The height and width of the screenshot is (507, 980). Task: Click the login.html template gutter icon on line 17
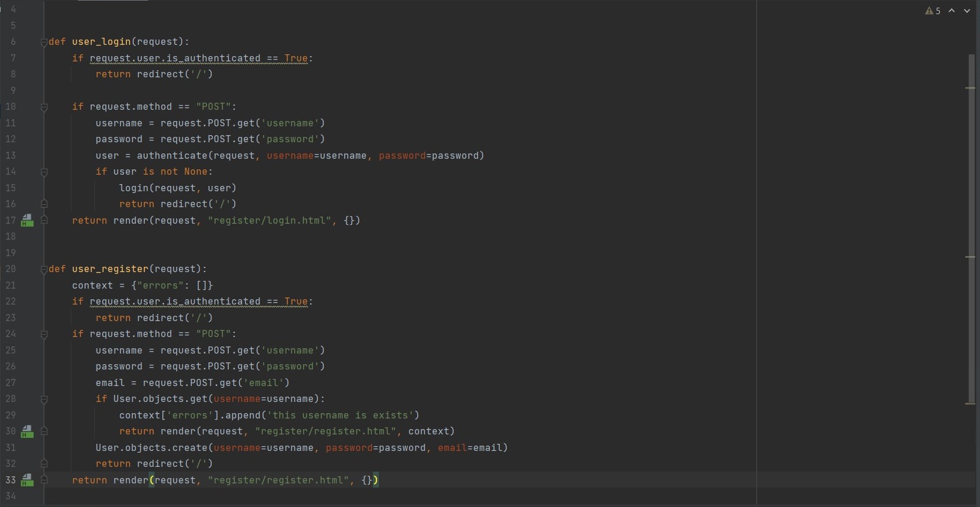click(x=27, y=221)
